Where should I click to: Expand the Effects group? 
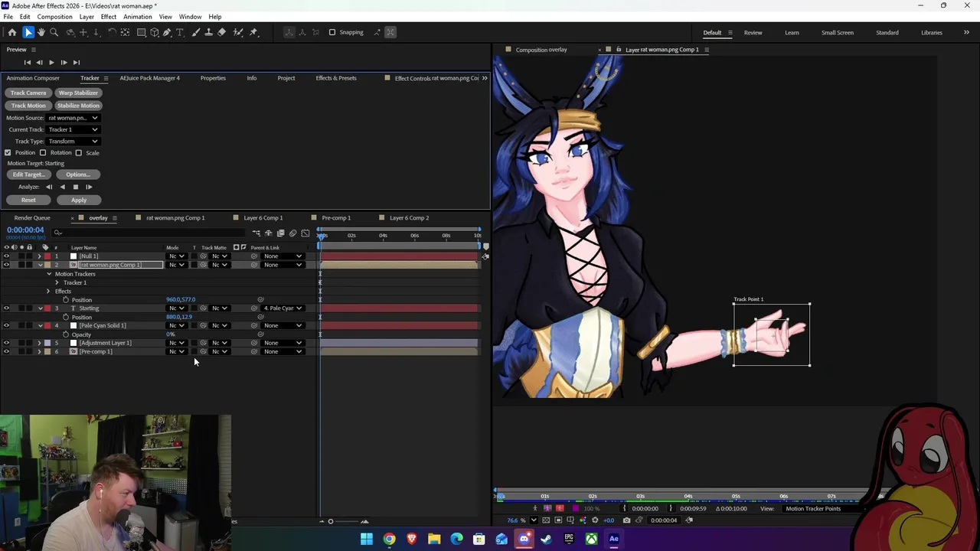point(48,291)
